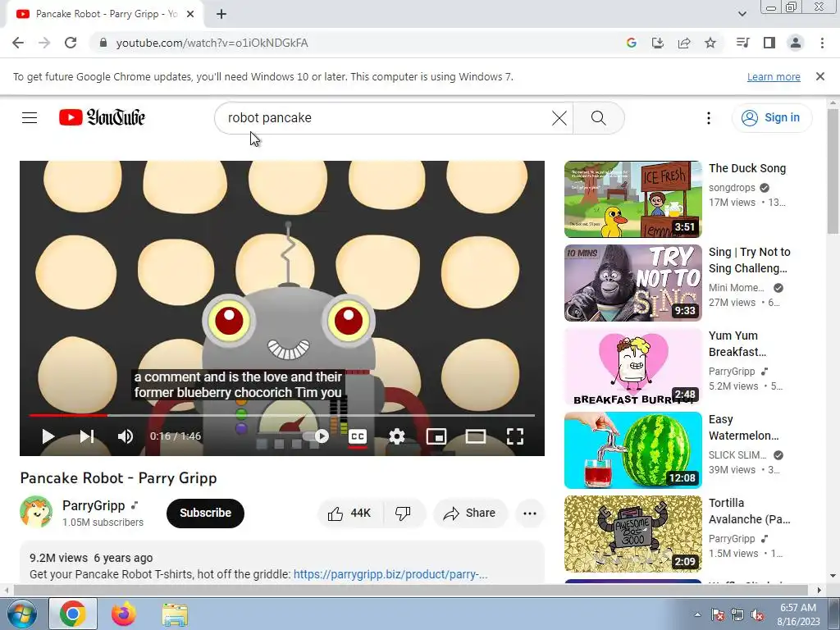Toggle the autoplay switch in player
Screen dimensions: 840x630
[316, 436]
